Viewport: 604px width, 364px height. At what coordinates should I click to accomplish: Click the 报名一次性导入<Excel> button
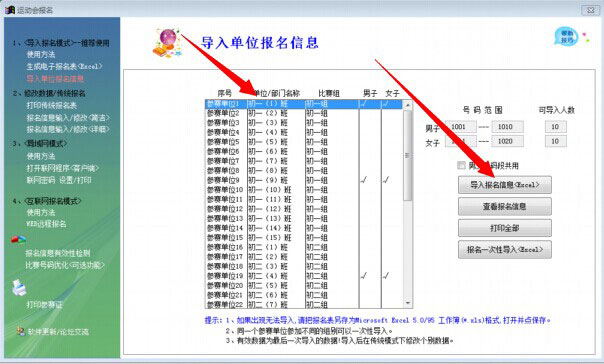click(505, 250)
